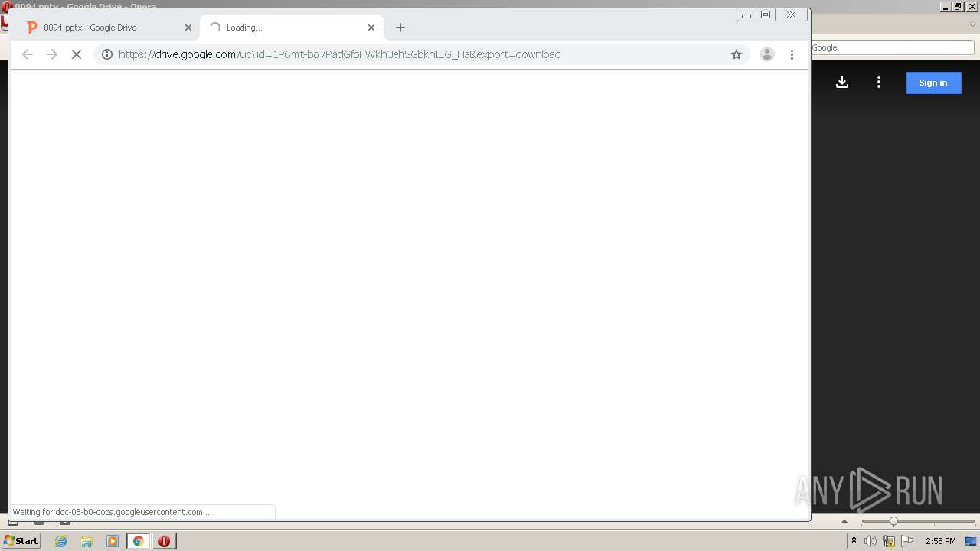Open Action Center flag icon

907,541
